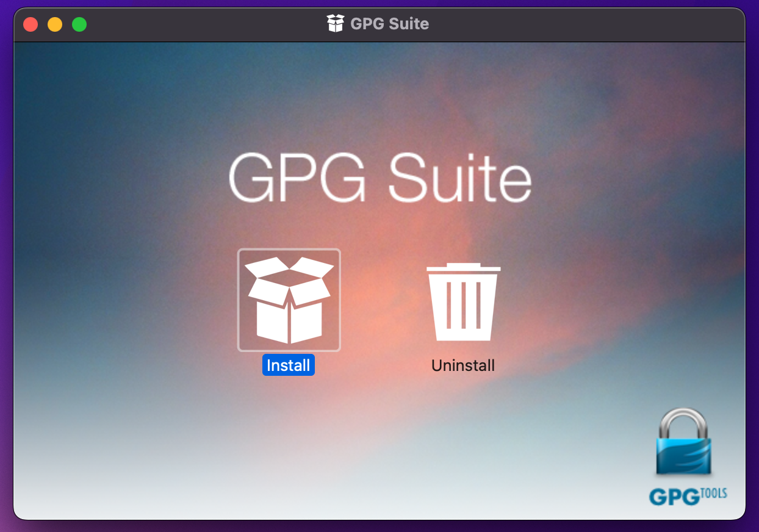Open the Install package box icon
The image size is (759, 532).
coord(289,300)
